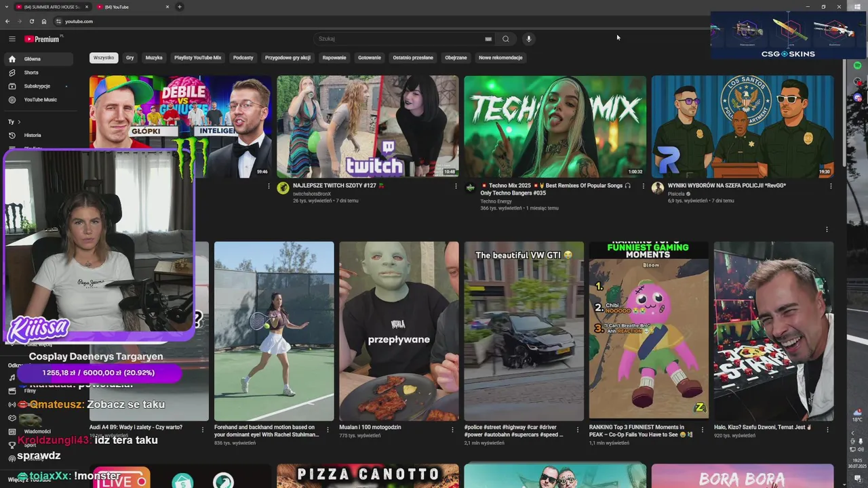Select the Rapowanie filter chip
The width and height of the screenshot is (868, 488).
334,58
